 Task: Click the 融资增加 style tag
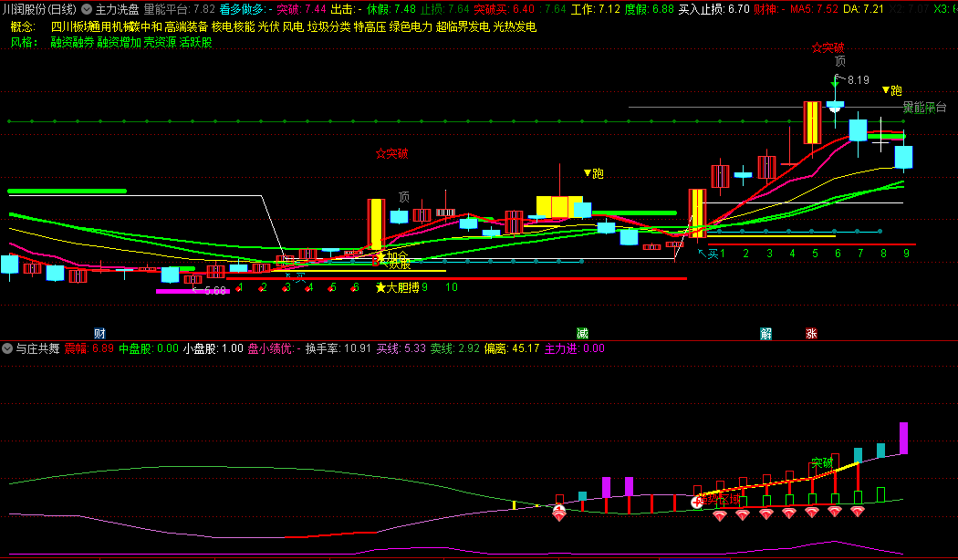[120, 42]
